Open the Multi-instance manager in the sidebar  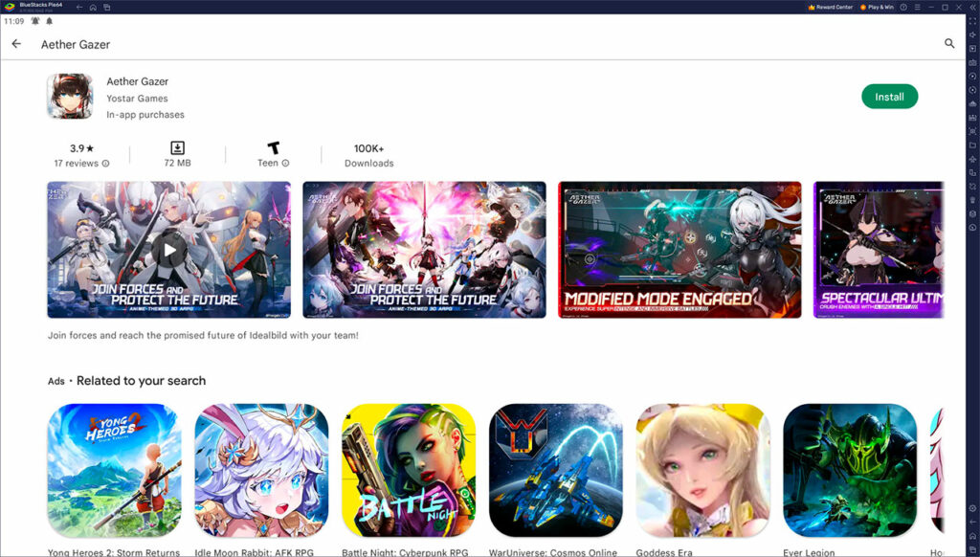click(970, 173)
